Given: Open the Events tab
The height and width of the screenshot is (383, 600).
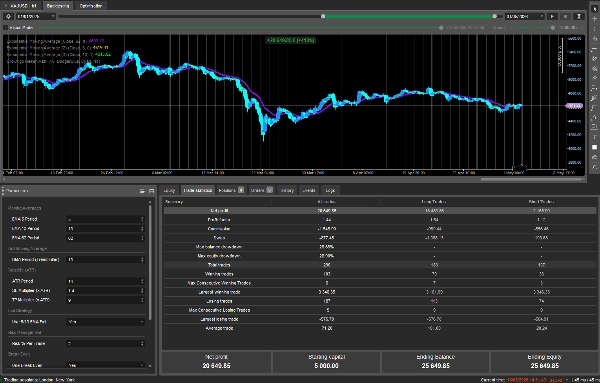Looking at the screenshot, I should click(309, 190).
